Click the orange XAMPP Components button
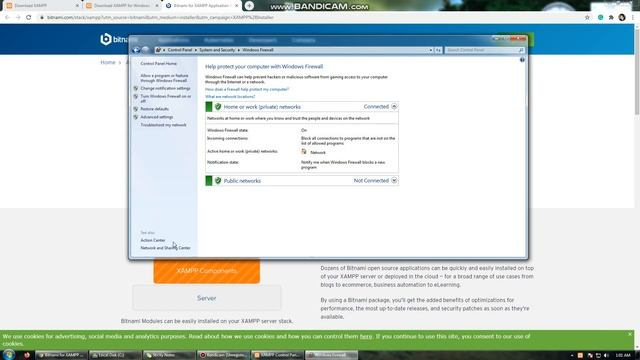Viewport: 640px width, 360px height. point(207,271)
